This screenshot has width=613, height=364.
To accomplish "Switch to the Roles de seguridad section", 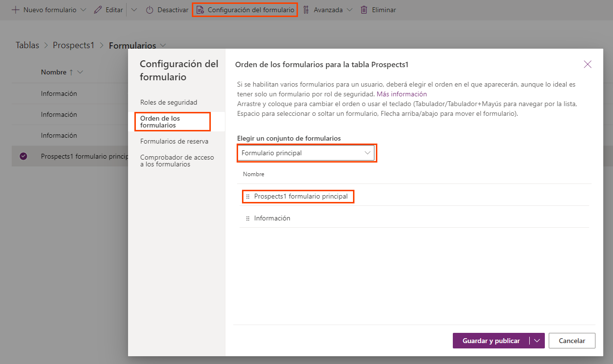I will click(x=168, y=102).
